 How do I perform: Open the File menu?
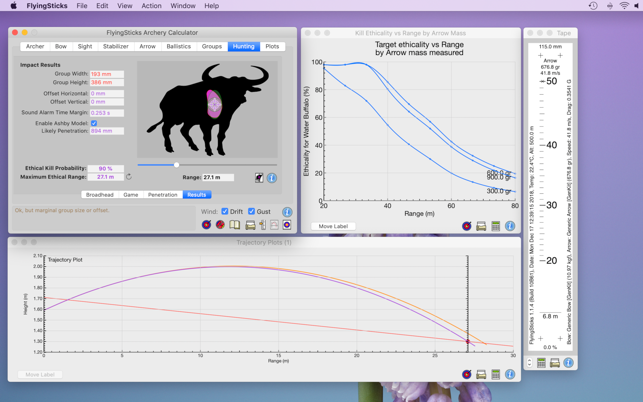[x=82, y=6]
